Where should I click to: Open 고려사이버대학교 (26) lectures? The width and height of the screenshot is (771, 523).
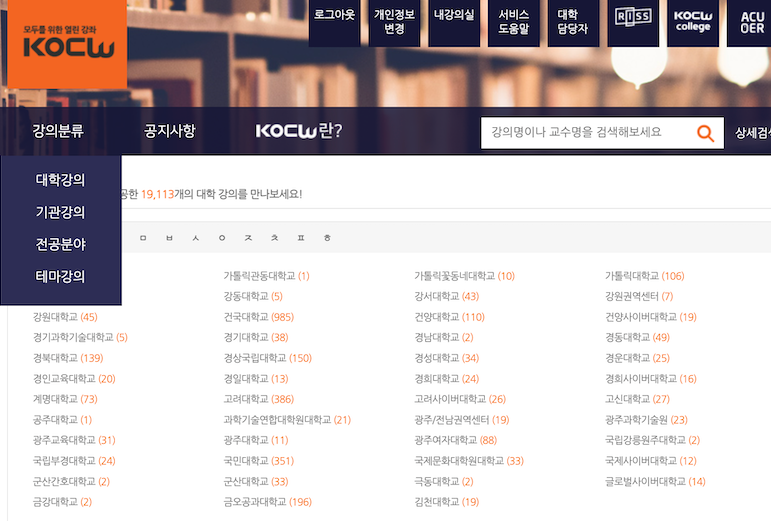460,399
